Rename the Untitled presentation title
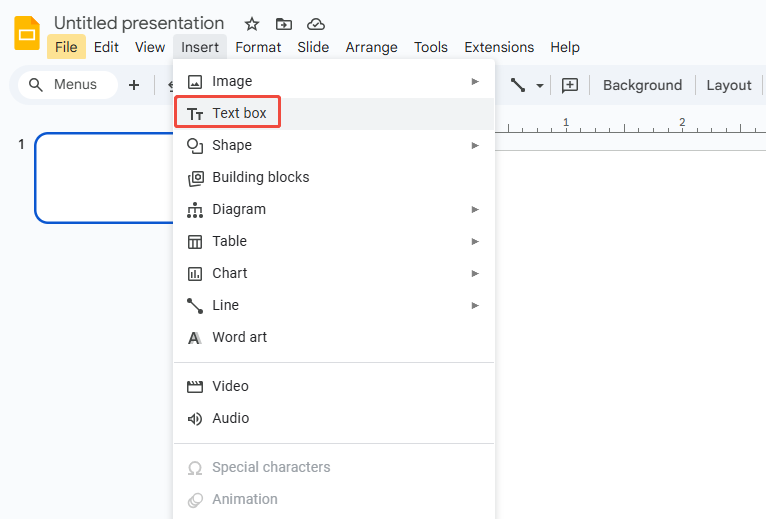 [x=139, y=23]
